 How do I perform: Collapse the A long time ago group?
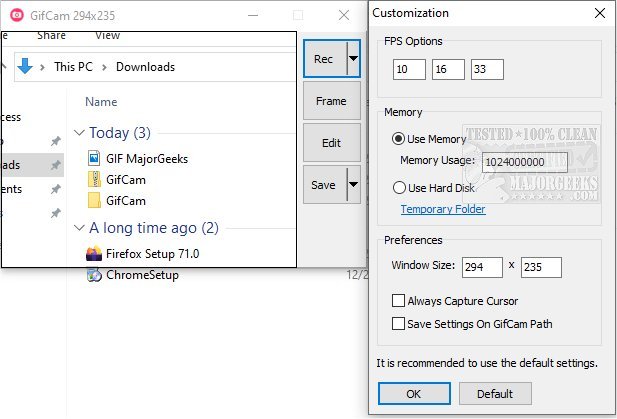click(80, 229)
